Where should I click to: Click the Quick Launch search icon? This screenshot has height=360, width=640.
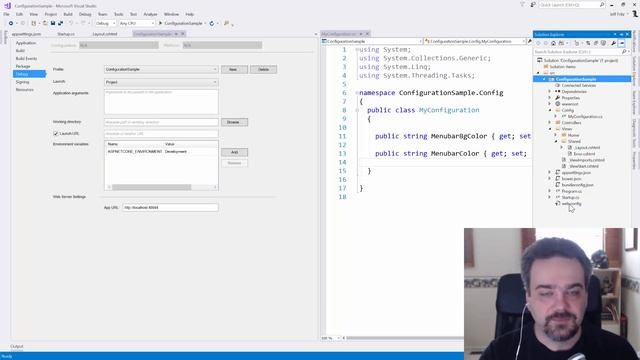(x=602, y=4)
